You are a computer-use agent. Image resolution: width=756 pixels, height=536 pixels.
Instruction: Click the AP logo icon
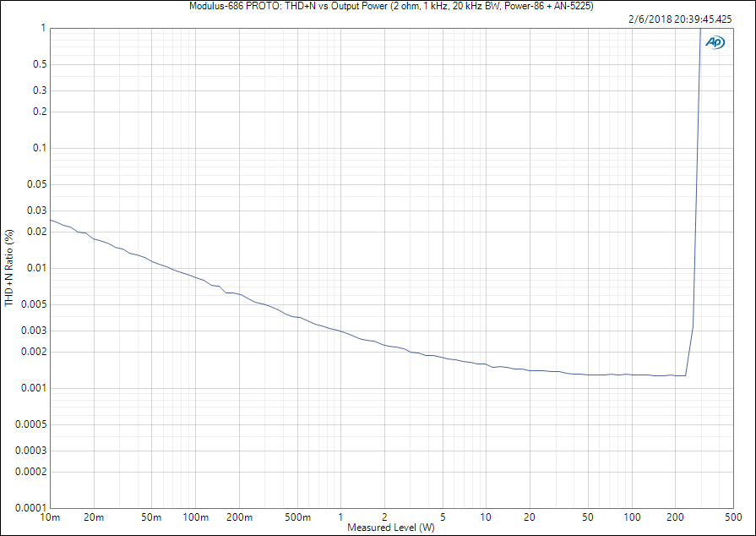715,42
